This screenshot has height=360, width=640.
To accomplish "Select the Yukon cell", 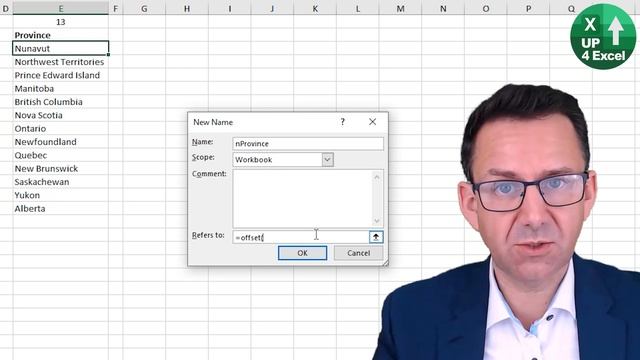I will [x=60, y=195].
